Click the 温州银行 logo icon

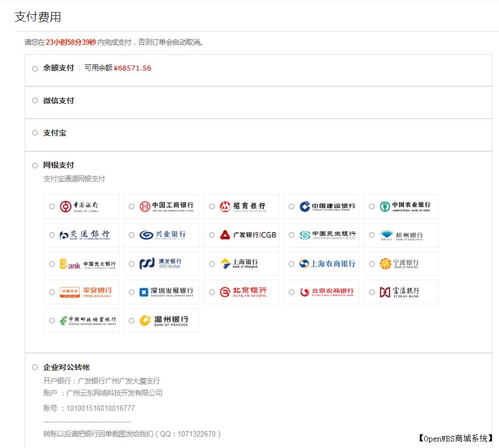click(167, 320)
